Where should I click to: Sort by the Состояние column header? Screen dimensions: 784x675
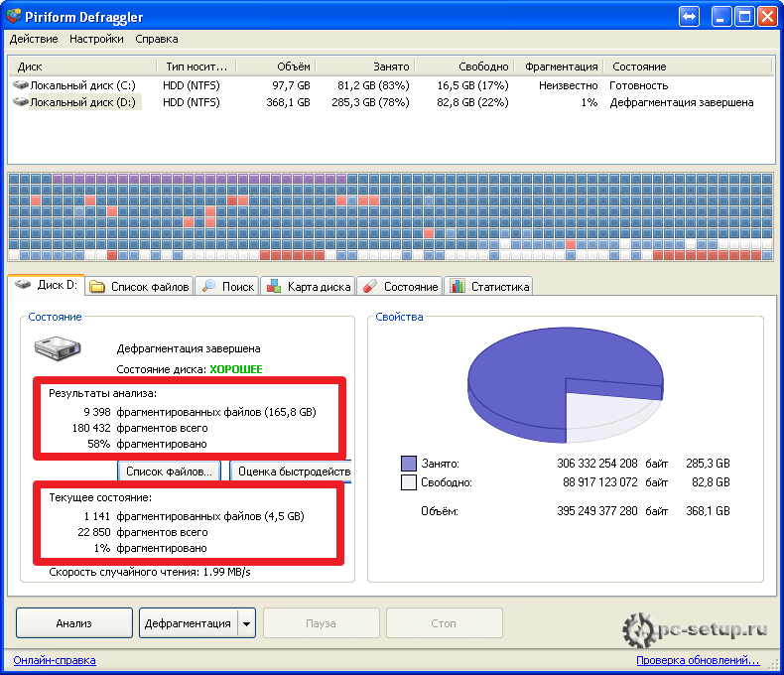pos(688,66)
